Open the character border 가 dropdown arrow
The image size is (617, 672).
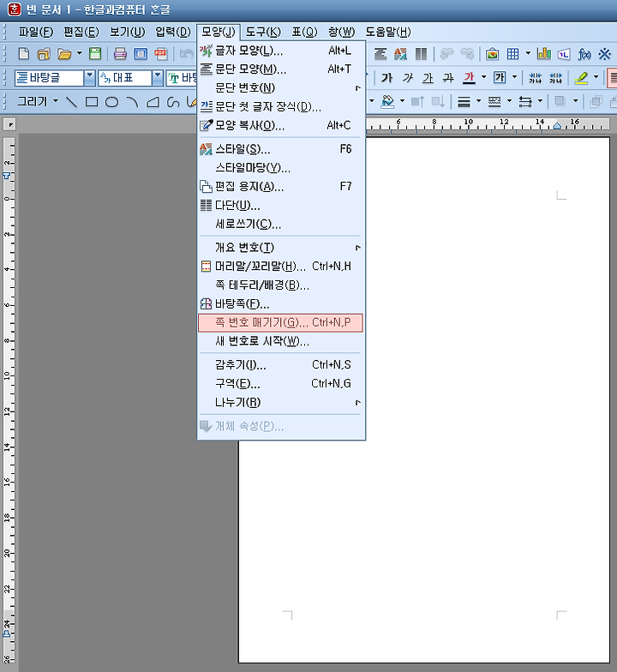[x=514, y=77]
